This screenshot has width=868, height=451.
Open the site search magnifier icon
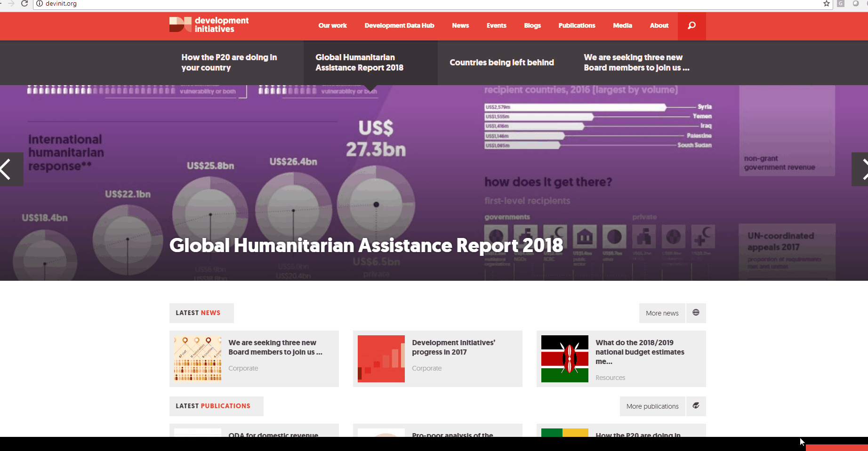(691, 26)
